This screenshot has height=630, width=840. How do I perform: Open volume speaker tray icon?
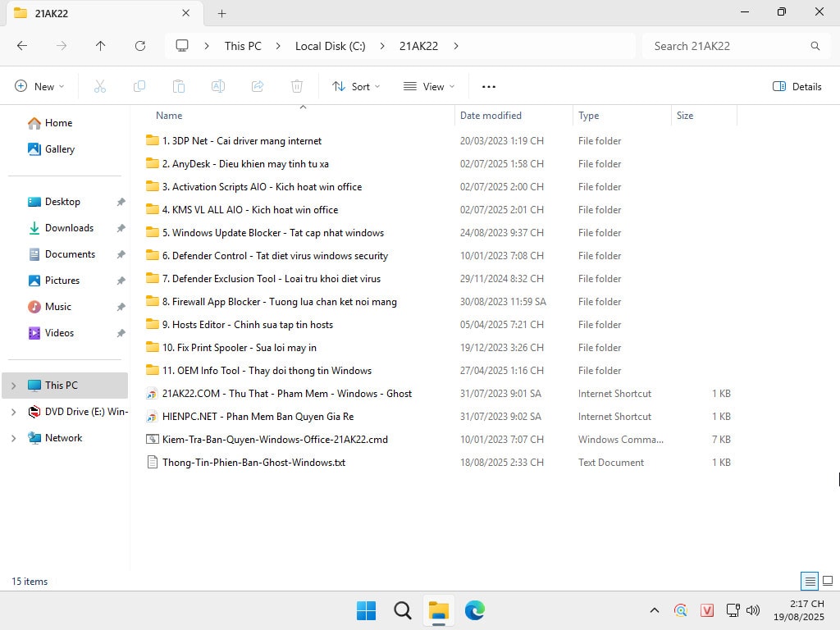tap(753, 610)
